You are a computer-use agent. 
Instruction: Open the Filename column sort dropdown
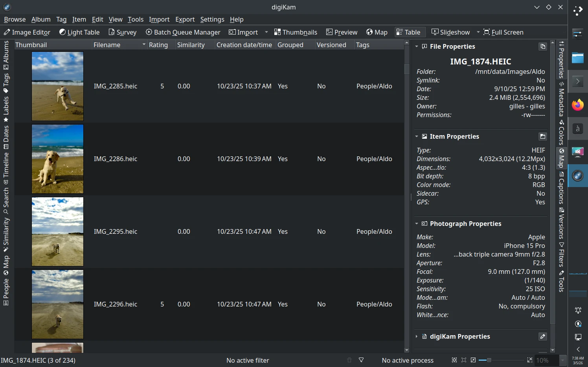[144, 45]
